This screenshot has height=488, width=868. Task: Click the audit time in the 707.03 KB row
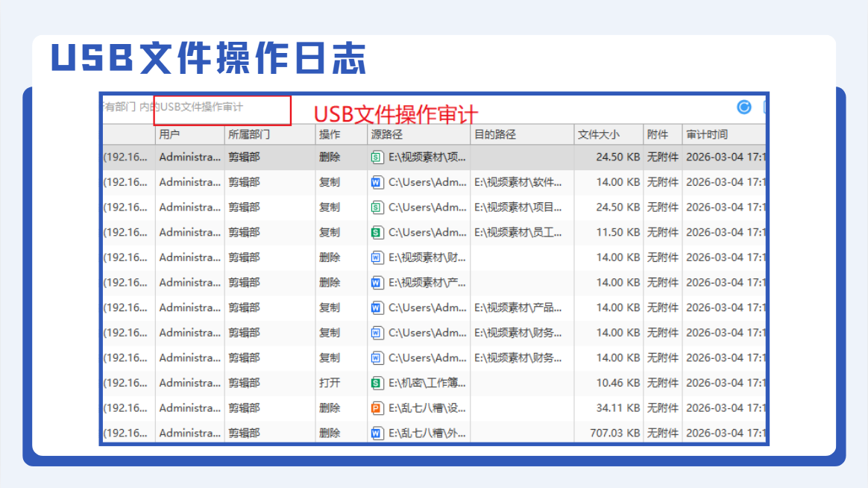(x=726, y=434)
